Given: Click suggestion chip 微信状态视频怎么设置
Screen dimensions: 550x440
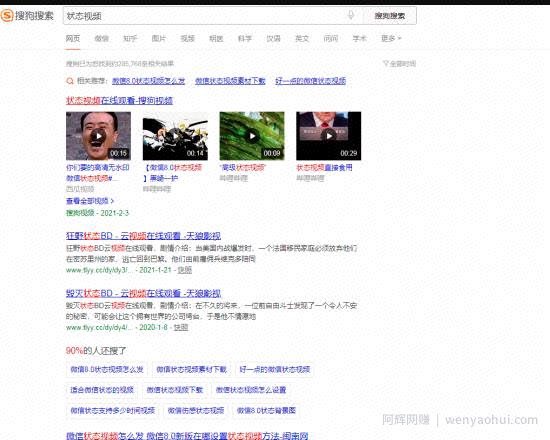Looking at the screenshot, I should pyautogui.click(x=251, y=390).
